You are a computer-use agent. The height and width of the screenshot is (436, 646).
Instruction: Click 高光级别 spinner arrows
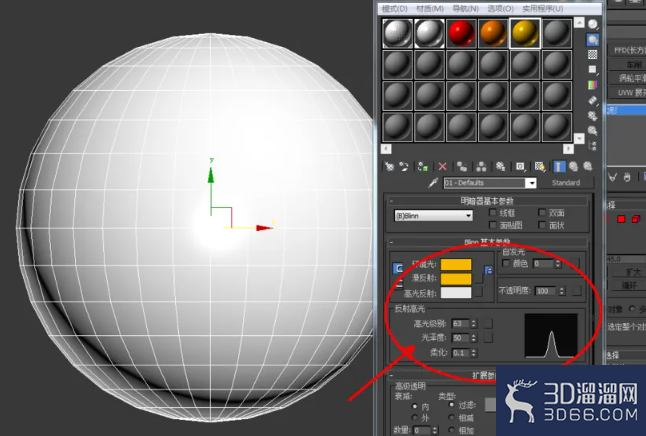tap(474, 323)
